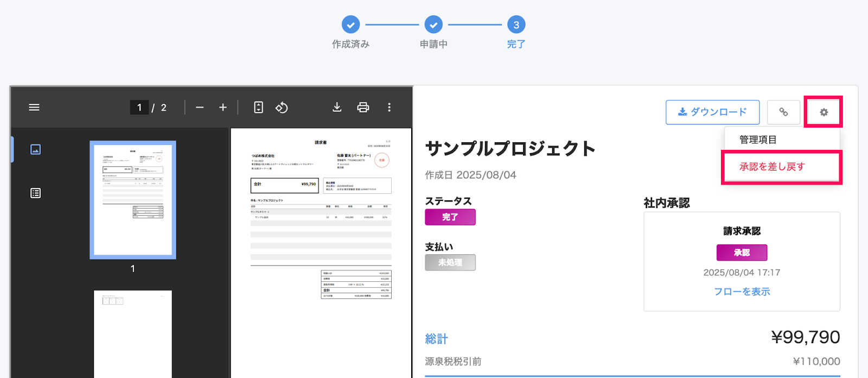868x378 pixels.
Task: Click the ¥99,790 total amount
Action: click(806, 337)
